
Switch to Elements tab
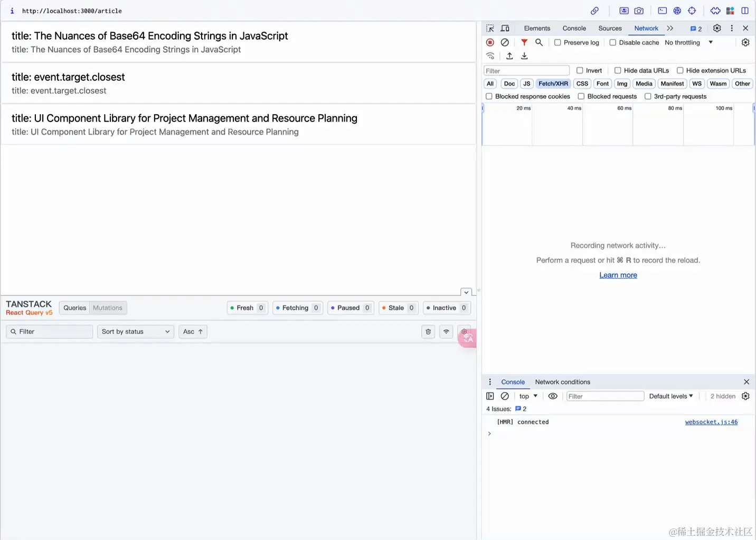point(537,29)
